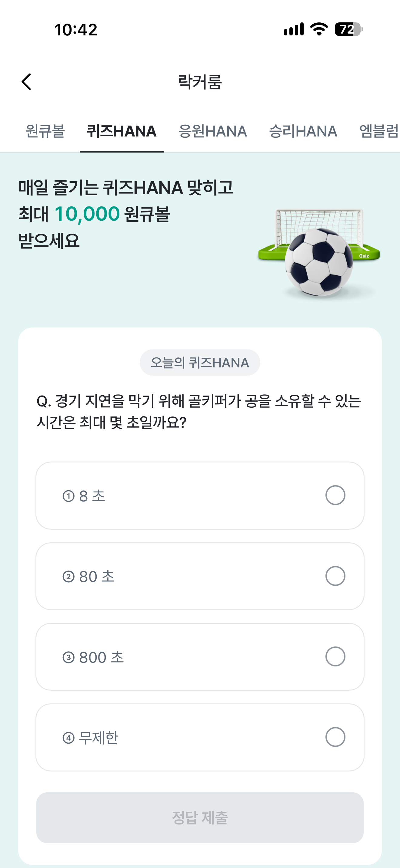Switch to the 원큐볼 tab
This screenshot has width=400, height=868.
tap(45, 131)
